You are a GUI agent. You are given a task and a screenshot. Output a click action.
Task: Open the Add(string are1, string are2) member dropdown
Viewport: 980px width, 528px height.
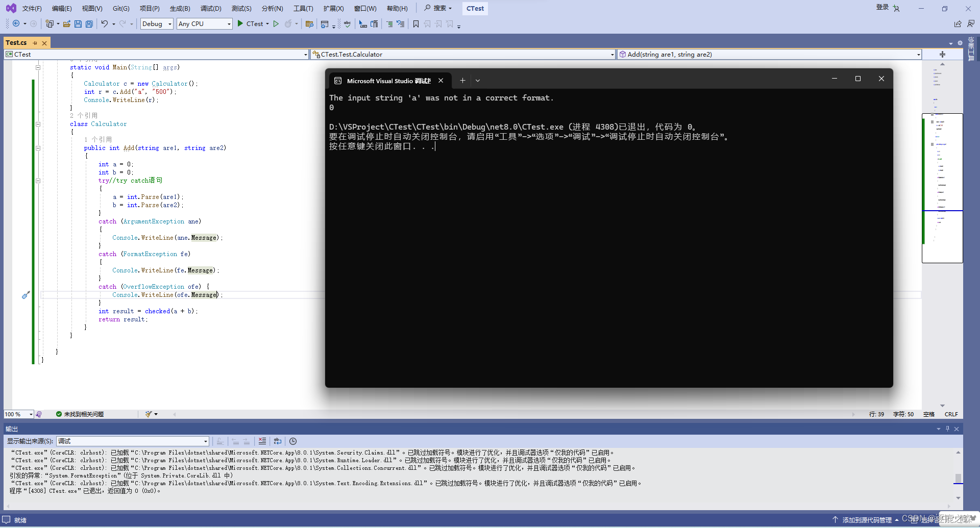click(x=770, y=54)
